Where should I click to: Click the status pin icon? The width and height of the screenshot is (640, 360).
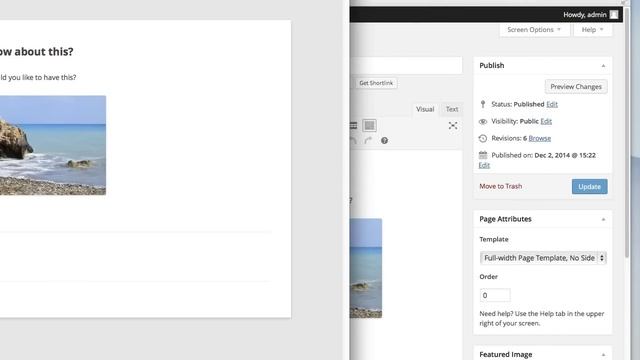pyautogui.click(x=483, y=104)
